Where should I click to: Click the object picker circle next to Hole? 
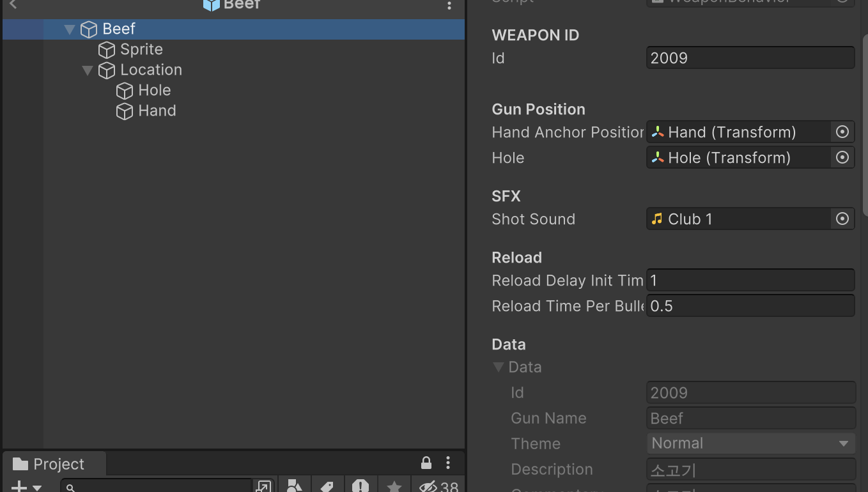point(842,157)
